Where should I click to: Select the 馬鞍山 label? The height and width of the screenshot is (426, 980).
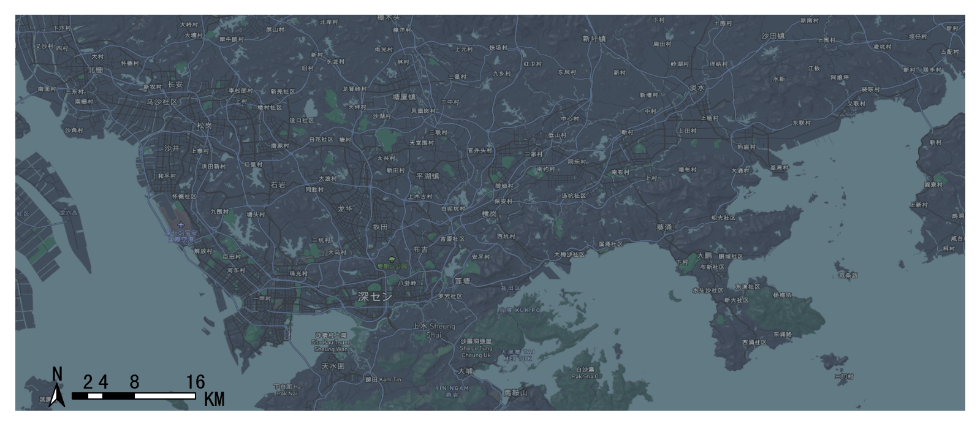[515, 392]
